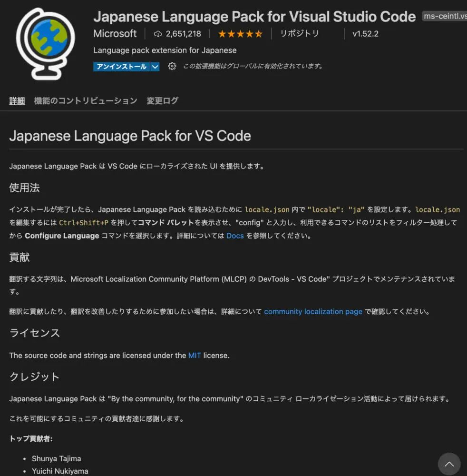The image size is (467, 476).
Task: Click the ms-ceintl extension identifier badge
Action: pos(444,17)
